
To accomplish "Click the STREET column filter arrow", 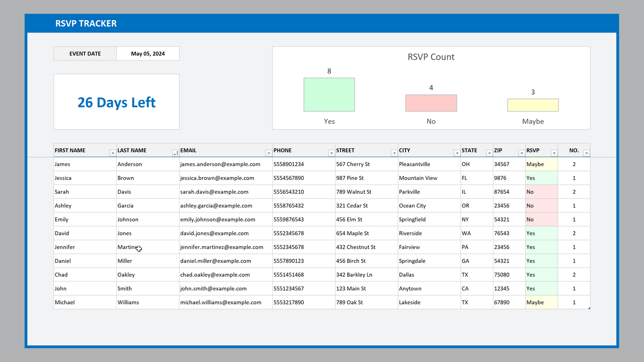I will click(394, 153).
